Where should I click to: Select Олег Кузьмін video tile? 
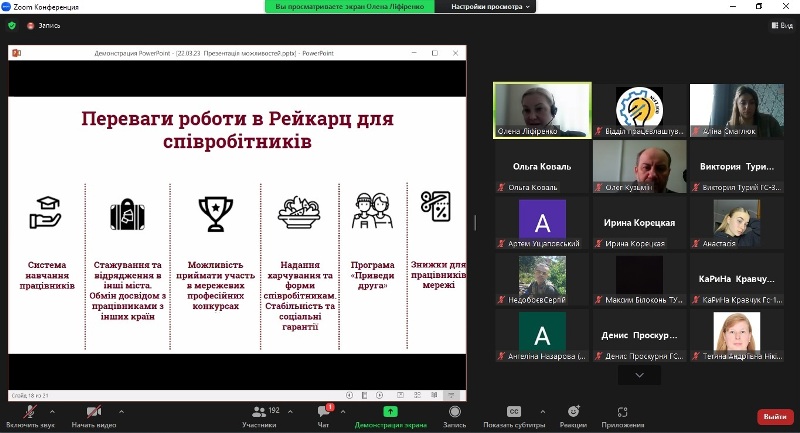click(x=639, y=167)
